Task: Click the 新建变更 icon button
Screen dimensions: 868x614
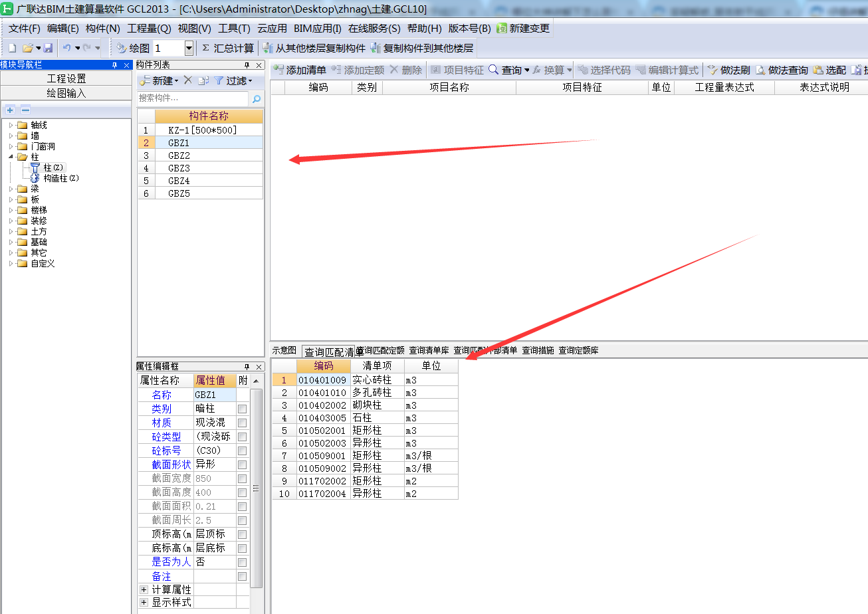Action: (x=524, y=29)
